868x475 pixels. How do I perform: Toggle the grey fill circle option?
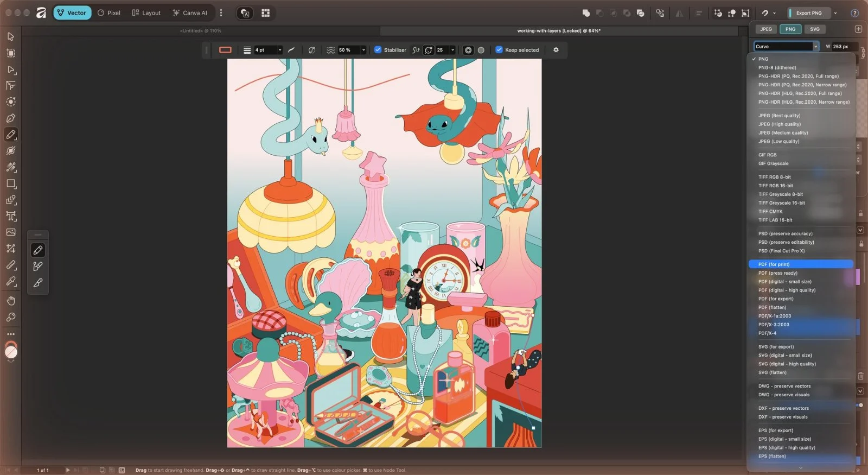point(481,50)
